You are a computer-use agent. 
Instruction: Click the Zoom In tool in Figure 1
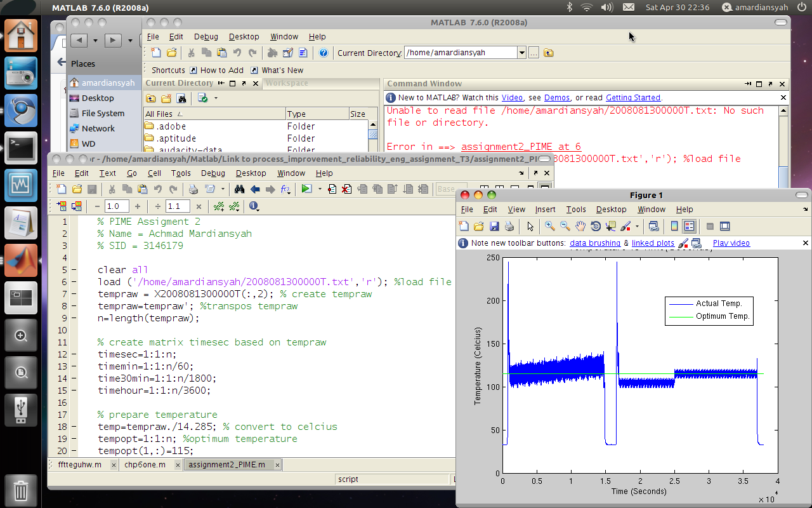coord(549,226)
